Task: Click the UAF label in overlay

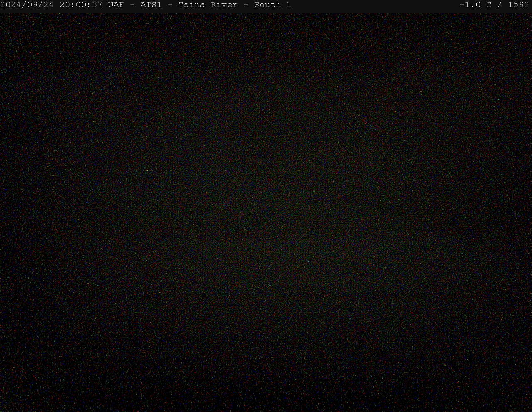Action: click(116, 5)
